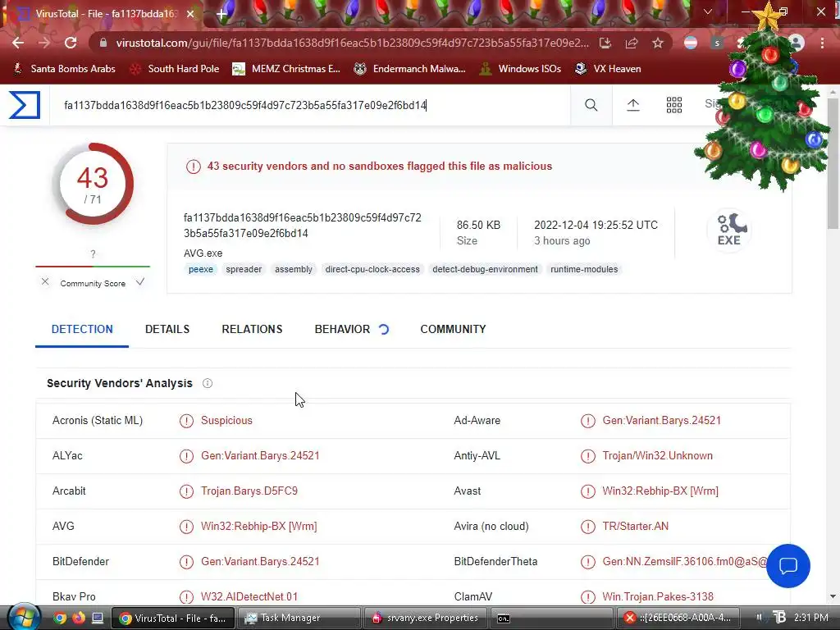Screen dimensions: 840x630
Task: Click the page vertical scrollbar thumb
Action: pyautogui.click(x=833, y=163)
